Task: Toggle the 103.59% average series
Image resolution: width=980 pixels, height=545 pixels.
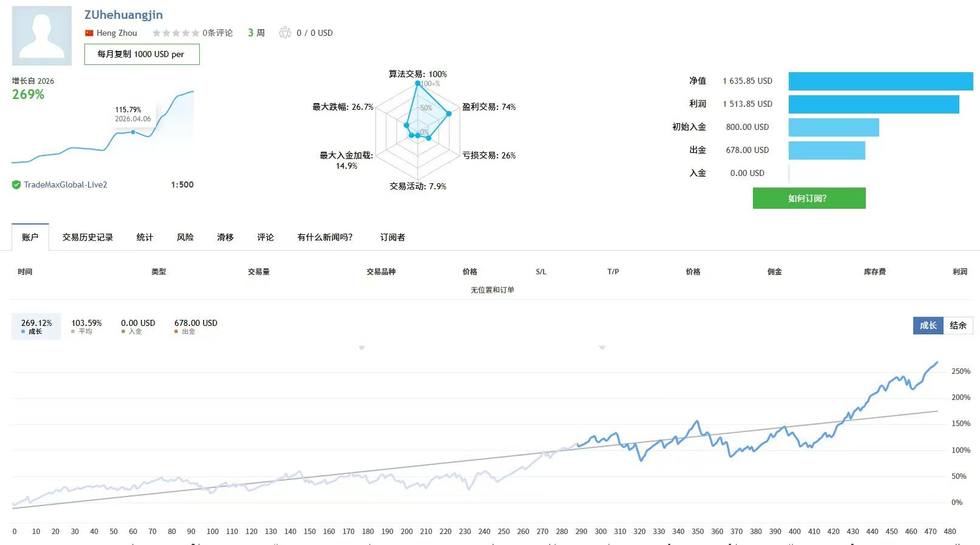Action: tap(86, 327)
